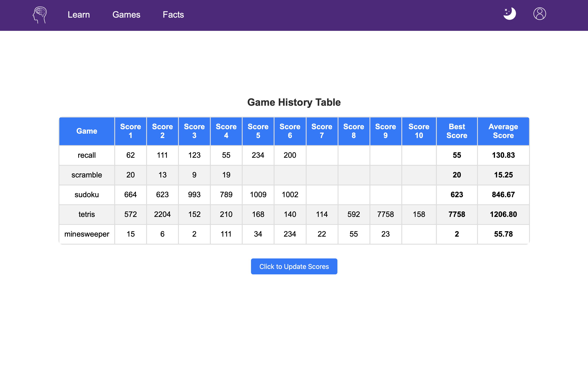Toggle dark mode with moon icon

point(509,14)
